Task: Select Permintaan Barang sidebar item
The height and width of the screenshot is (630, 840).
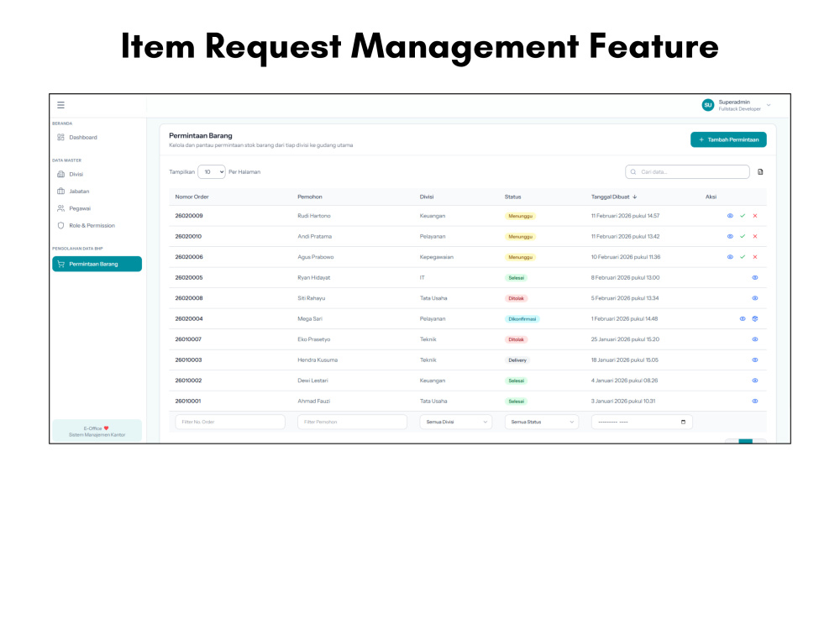Action: point(97,264)
